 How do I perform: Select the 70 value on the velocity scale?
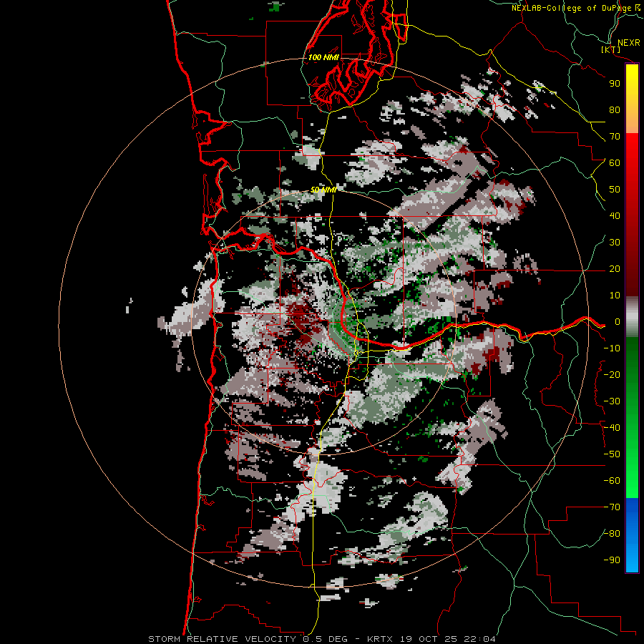[x=615, y=137]
